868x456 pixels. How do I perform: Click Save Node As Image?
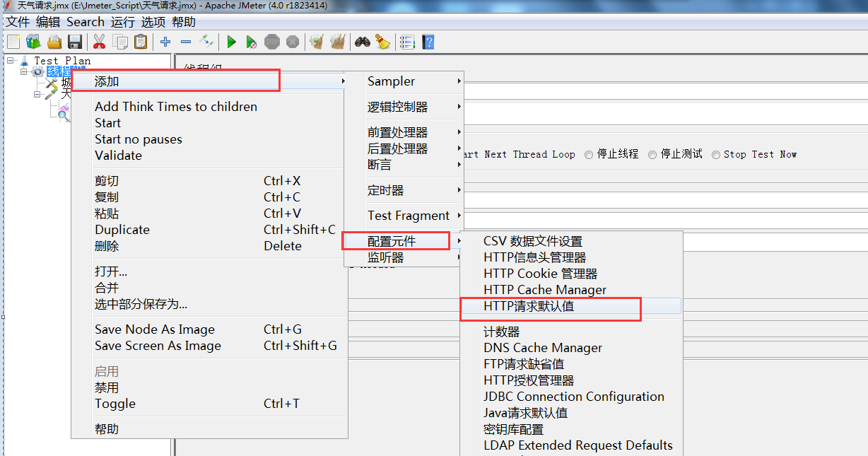point(210,329)
